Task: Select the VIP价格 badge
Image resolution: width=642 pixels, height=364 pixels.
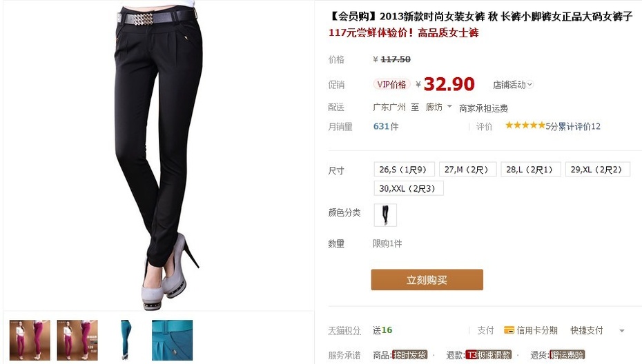Action: pos(391,84)
